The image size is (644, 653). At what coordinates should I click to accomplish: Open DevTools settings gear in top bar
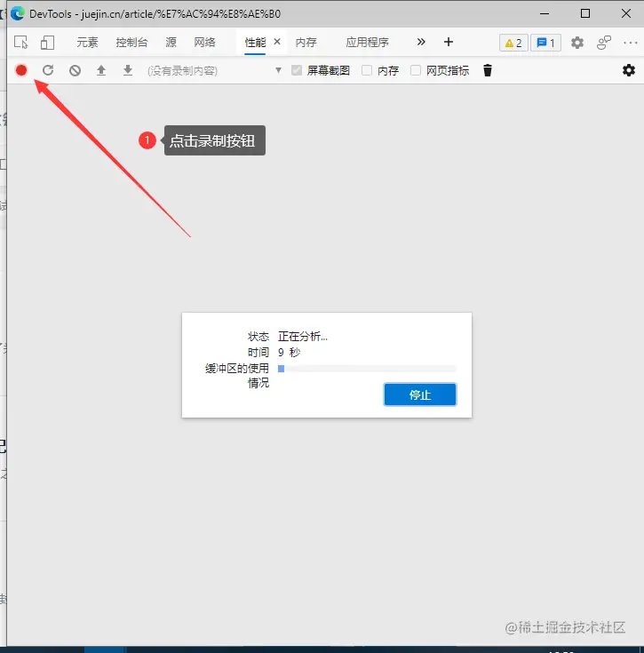(x=577, y=43)
